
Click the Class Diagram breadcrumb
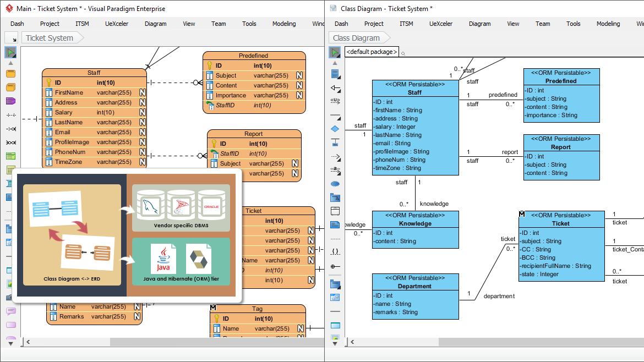coord(357,38)
